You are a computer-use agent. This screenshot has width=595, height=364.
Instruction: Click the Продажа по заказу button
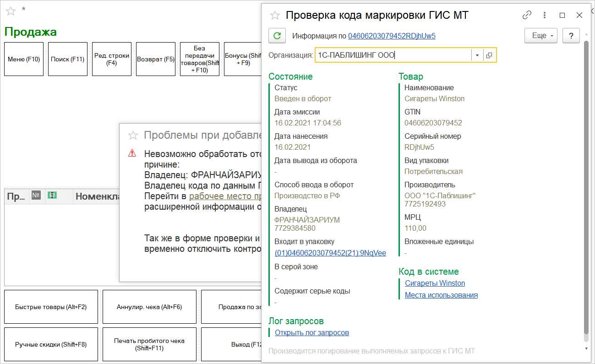[231, 307]
